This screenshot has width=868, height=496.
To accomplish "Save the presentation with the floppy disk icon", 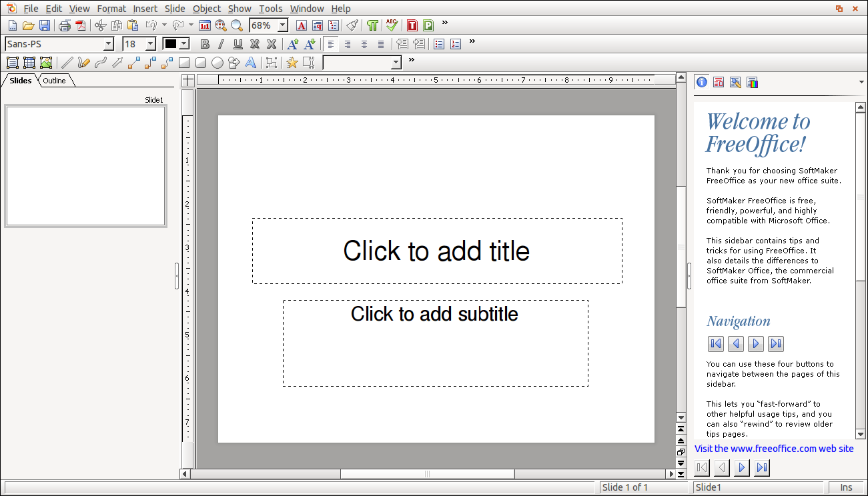I will click(x=44, y=25).
